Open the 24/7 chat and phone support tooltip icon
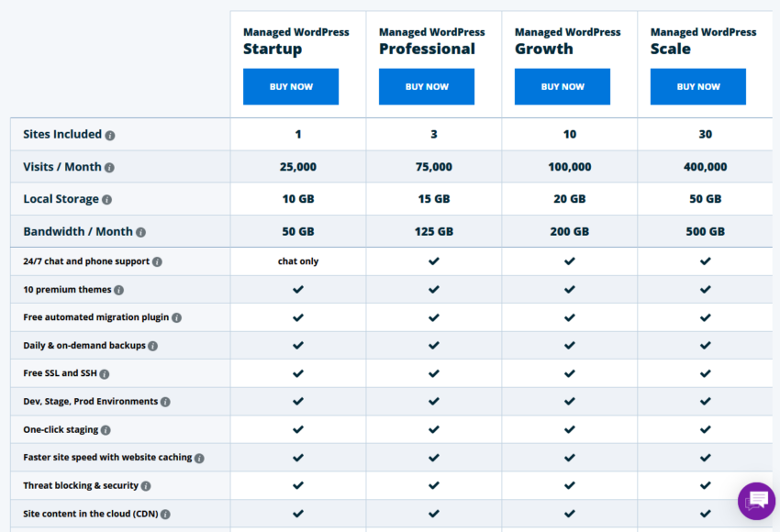The image size is (780, 532). (x=158, y=260)
